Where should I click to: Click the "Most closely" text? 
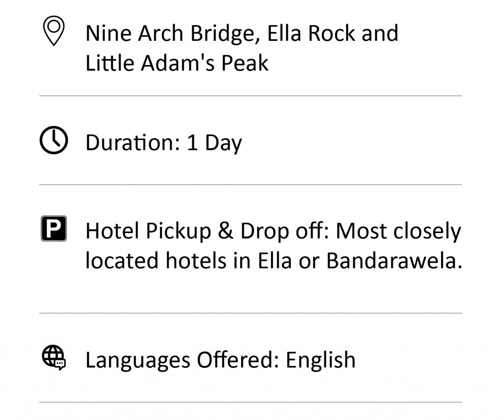point(399,232)
